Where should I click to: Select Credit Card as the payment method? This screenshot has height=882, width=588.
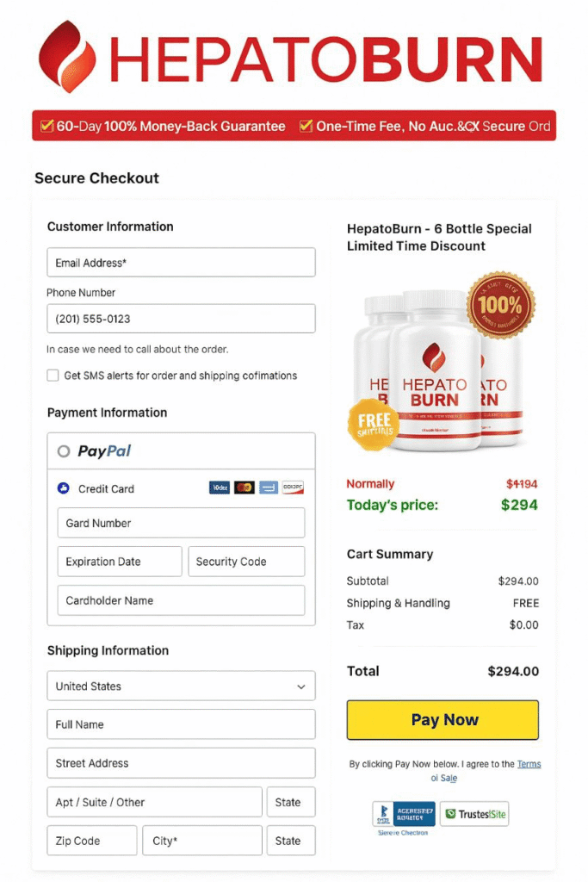(63, 487)
